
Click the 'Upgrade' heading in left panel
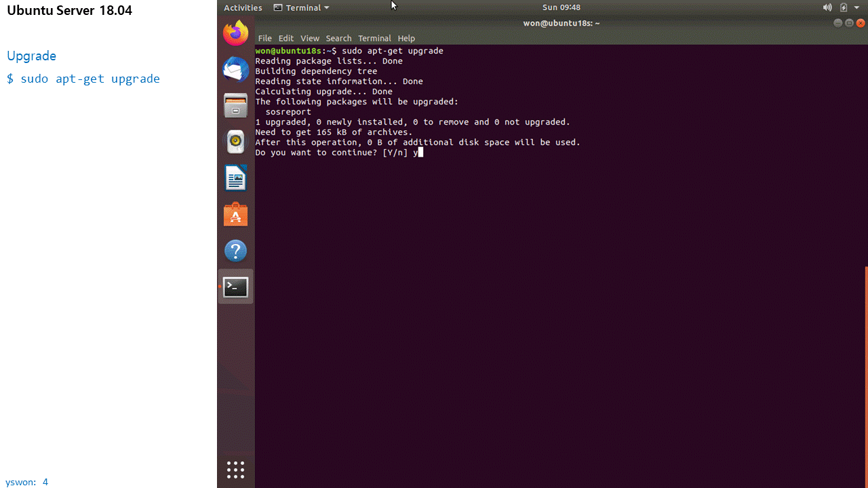31,56
